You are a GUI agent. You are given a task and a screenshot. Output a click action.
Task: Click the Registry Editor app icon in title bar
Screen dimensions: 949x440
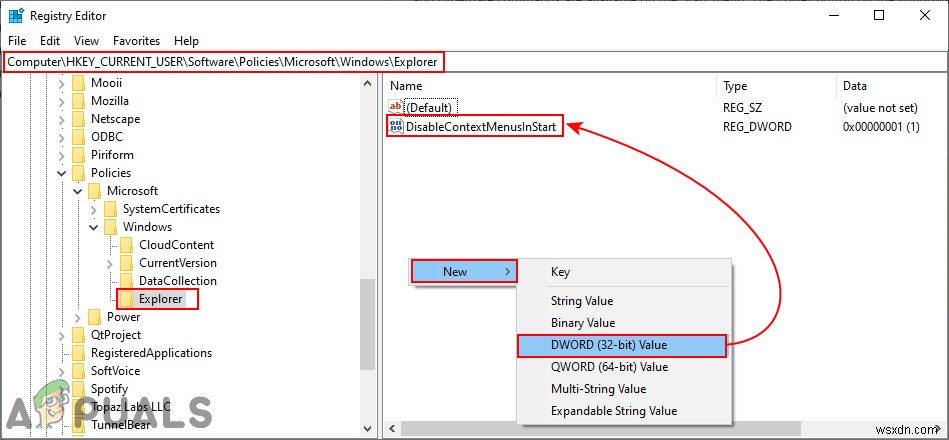tap(16, 16)
